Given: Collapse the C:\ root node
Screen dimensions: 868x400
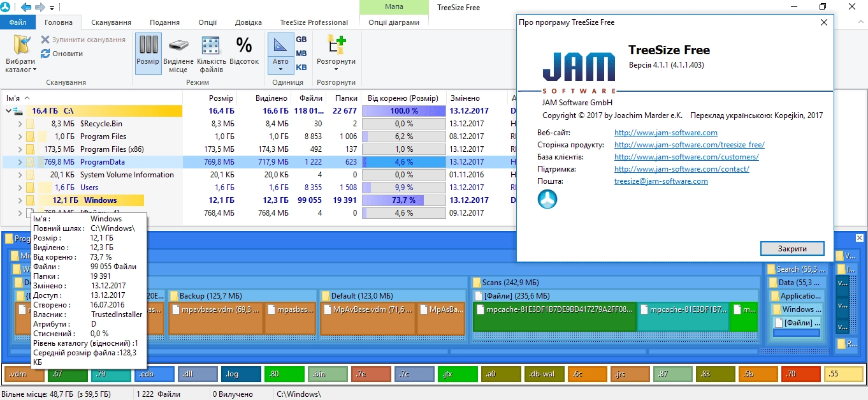Looking at the screenshot, I should 8,111.
